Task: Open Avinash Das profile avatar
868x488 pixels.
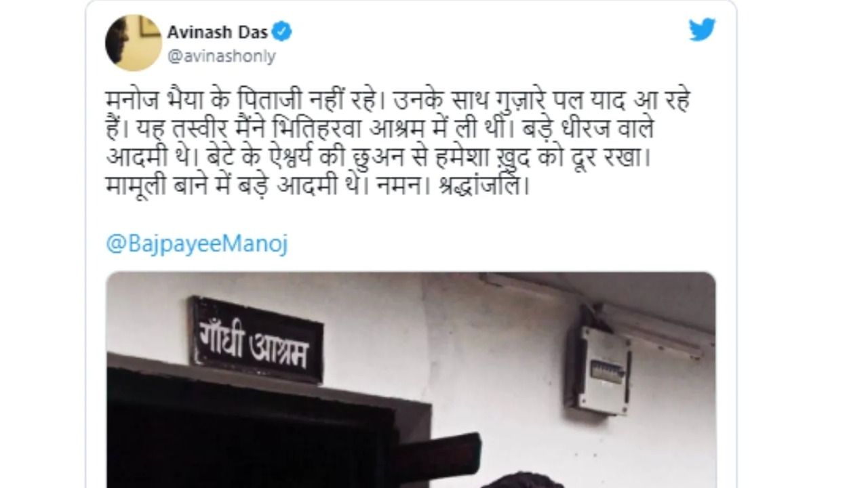Action: coord(133,43)
